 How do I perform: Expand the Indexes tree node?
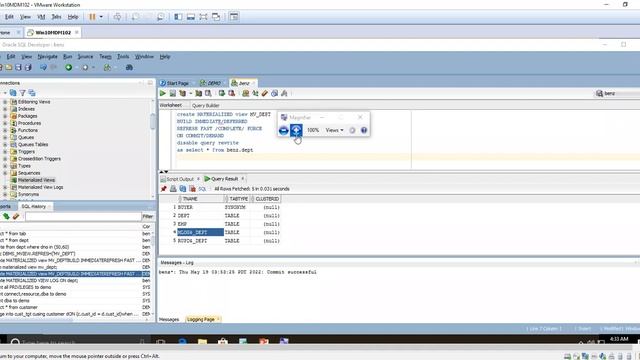pos(5,109)
